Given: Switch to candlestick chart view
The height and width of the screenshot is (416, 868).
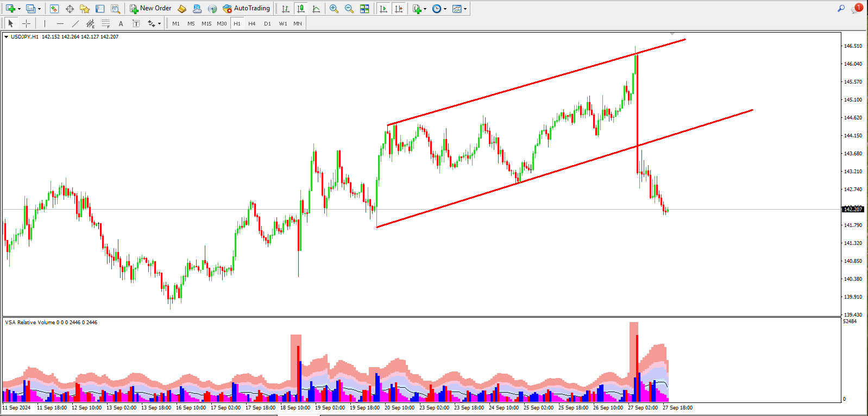Looking at the screenshot, I should [x=301, y=9].
